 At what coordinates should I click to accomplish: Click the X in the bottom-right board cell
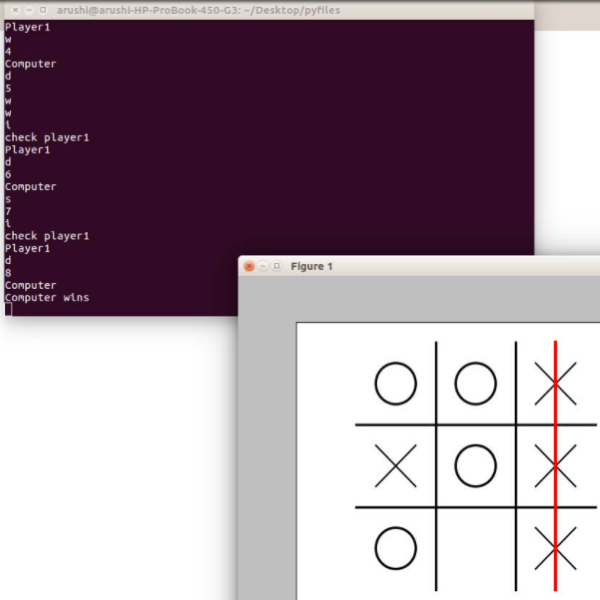(556, 548)
